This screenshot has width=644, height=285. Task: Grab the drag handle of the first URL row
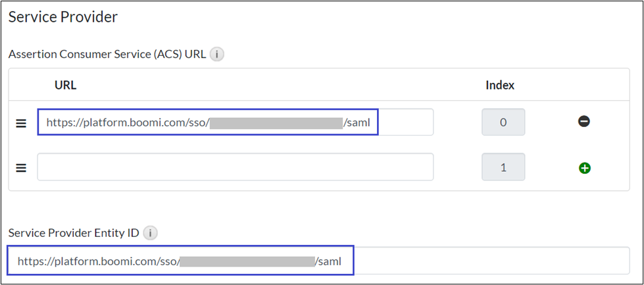tap(21, 122)
